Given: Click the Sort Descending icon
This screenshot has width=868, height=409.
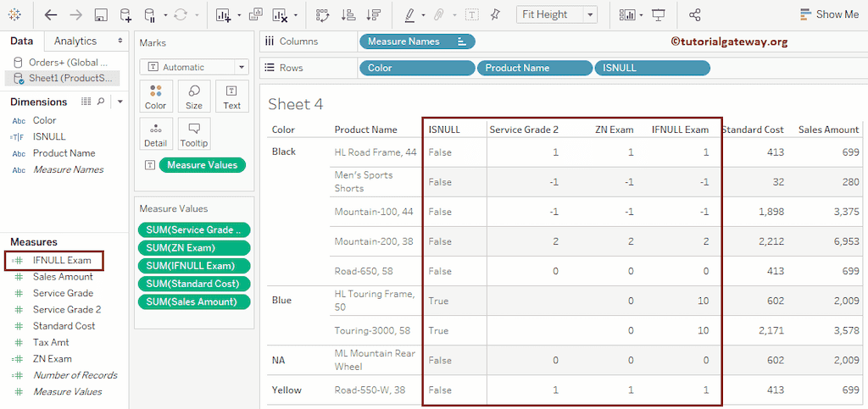Looking at the screenshot, I should pos(374,15).
